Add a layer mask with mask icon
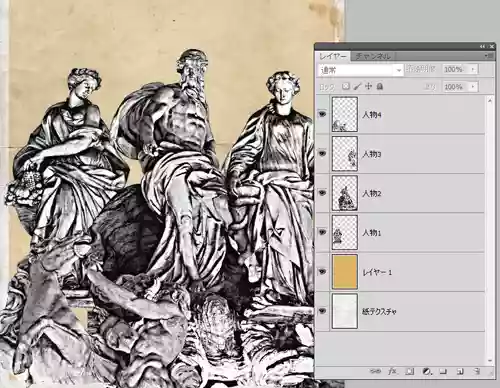The height and width of the screenshot is (388, 500). click(x=410, y=371)
